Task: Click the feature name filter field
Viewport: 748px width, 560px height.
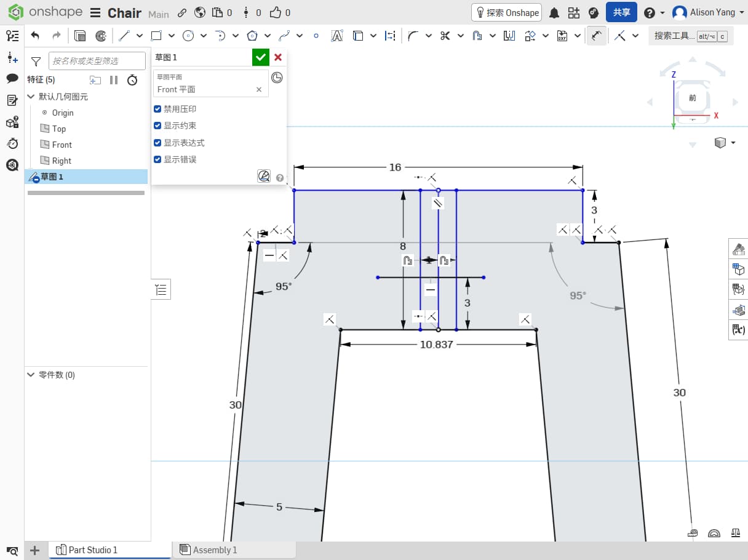Action: tap(97, 61)
